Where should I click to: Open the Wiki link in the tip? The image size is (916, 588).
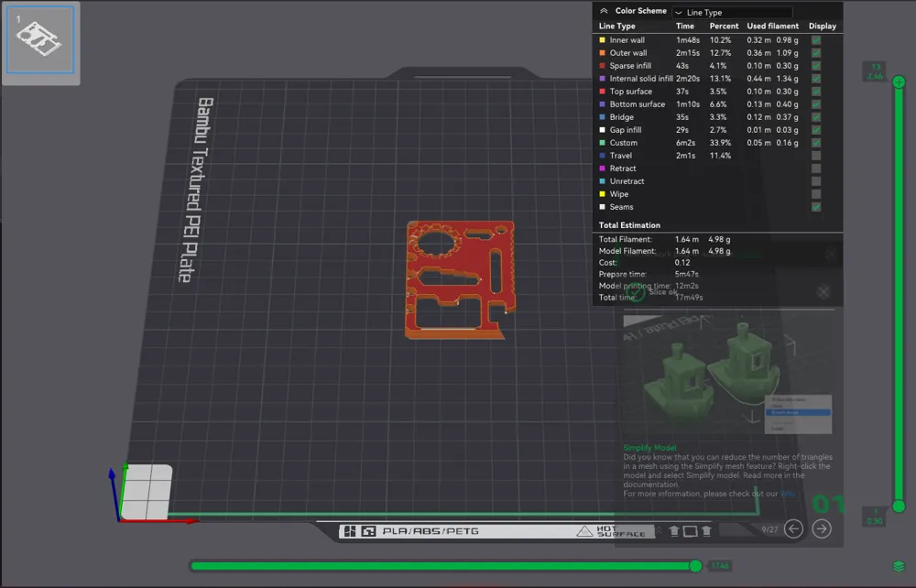(788, 494)
